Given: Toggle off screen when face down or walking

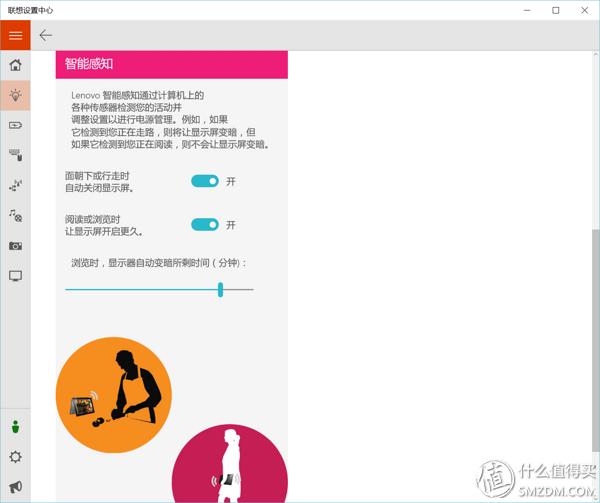Looking at the screenshot, I should (x=205, y=181).
